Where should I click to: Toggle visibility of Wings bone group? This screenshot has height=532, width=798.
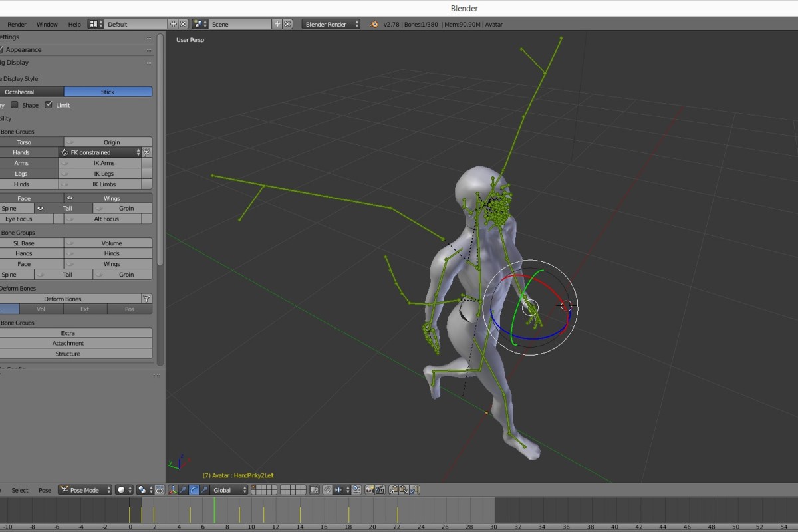tap(70, 198)
